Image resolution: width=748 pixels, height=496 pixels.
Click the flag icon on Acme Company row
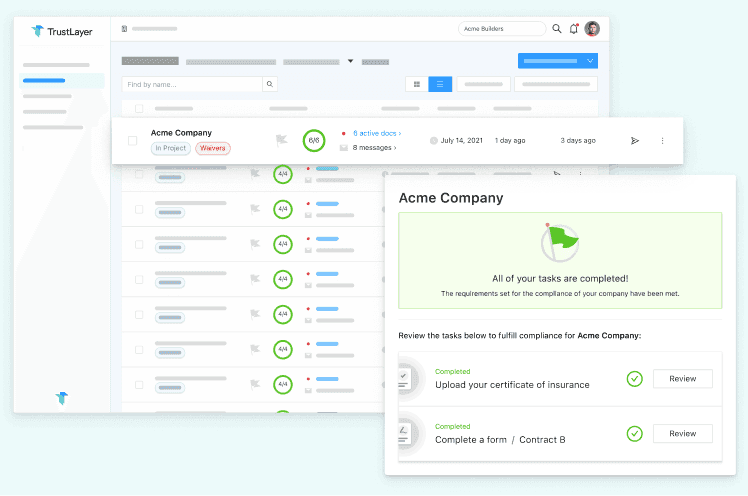pos(281,140)
